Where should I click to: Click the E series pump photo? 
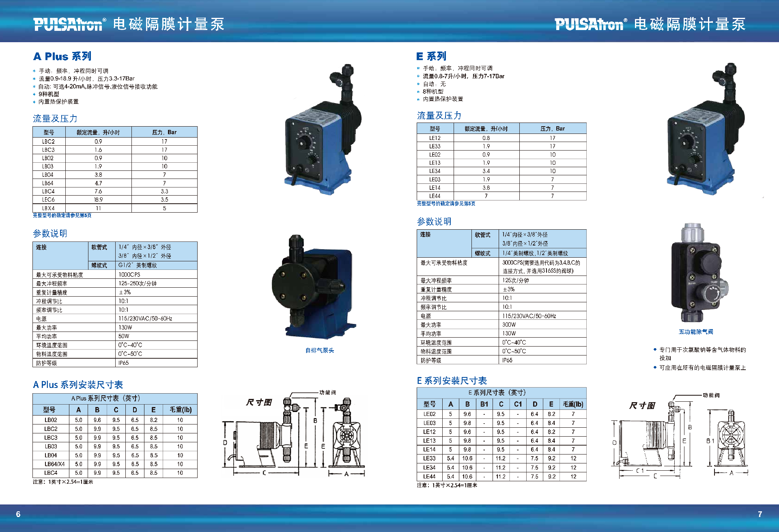(706, 128)
